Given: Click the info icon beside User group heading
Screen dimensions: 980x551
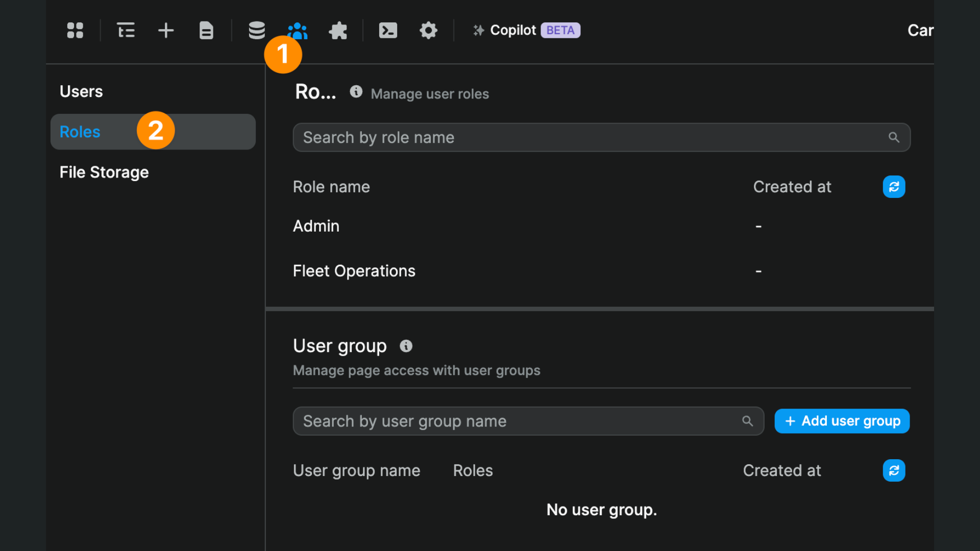Looking at the screenshot, I should point(406,346).
